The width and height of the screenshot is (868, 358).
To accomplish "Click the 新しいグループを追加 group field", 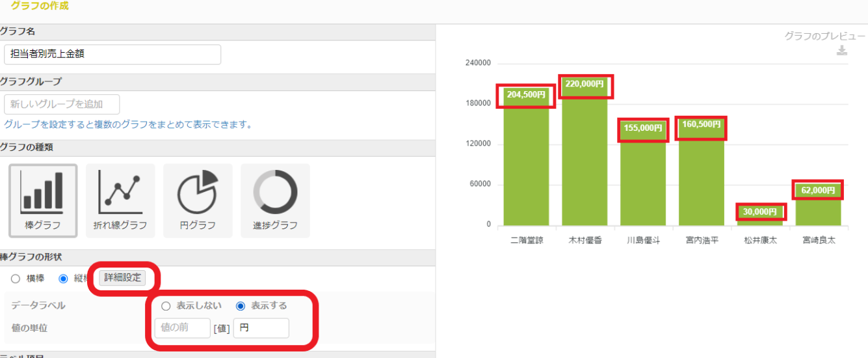I will pos(62,104).
